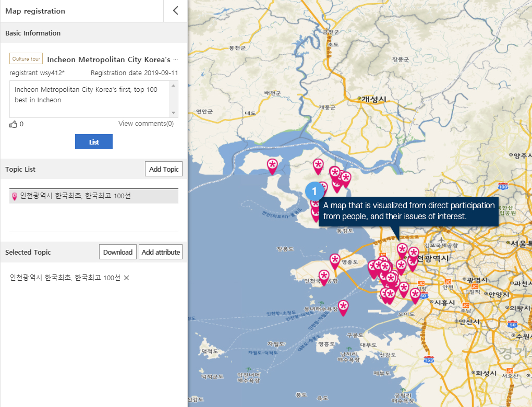Image resolution: width=532 pixels, height=407 pixels.
Task: Select the map marker beside 영종도 label
Action: point(334,259)
